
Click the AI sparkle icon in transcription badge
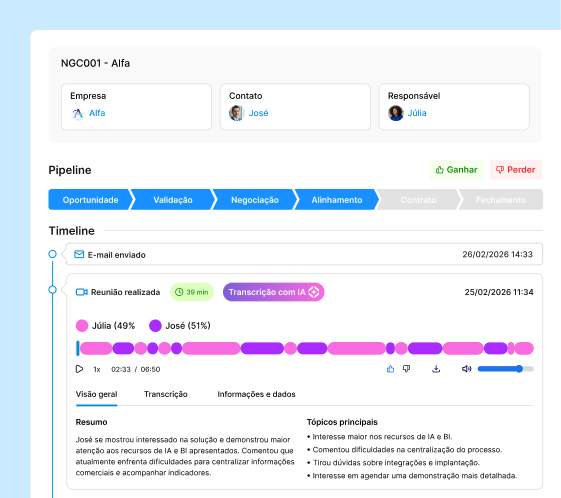(314, 292)
